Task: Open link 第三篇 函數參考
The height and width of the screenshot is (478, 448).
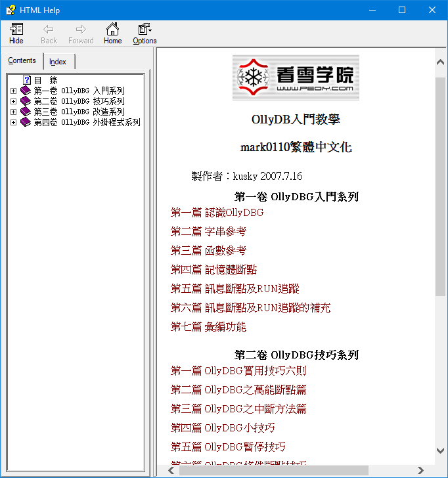Action: (208, 251)
